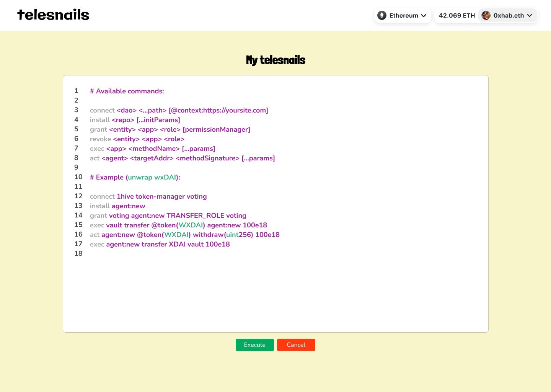Click the 'revoke <entity>' command line
The image size is (551, 392).
tap(137, 139)
